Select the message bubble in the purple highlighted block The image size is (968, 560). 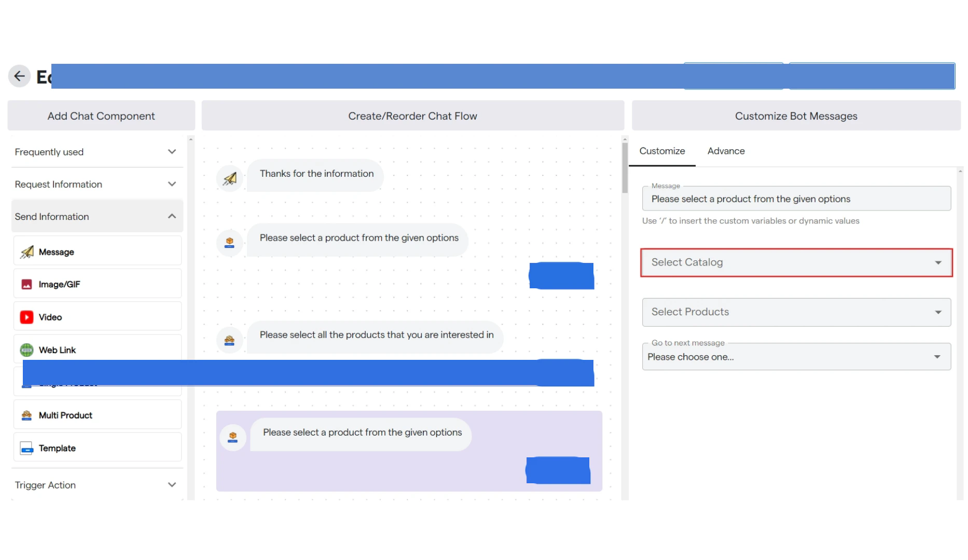[361, 434]
